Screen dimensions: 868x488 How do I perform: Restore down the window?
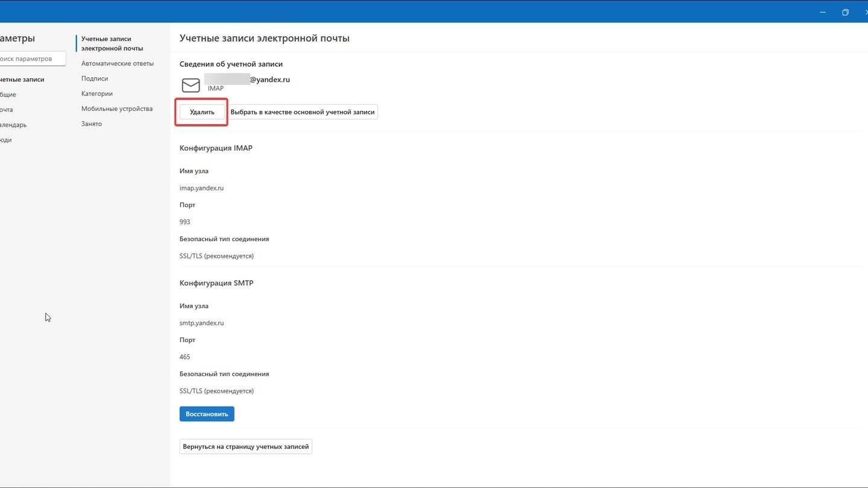click(x=845, y=12)
